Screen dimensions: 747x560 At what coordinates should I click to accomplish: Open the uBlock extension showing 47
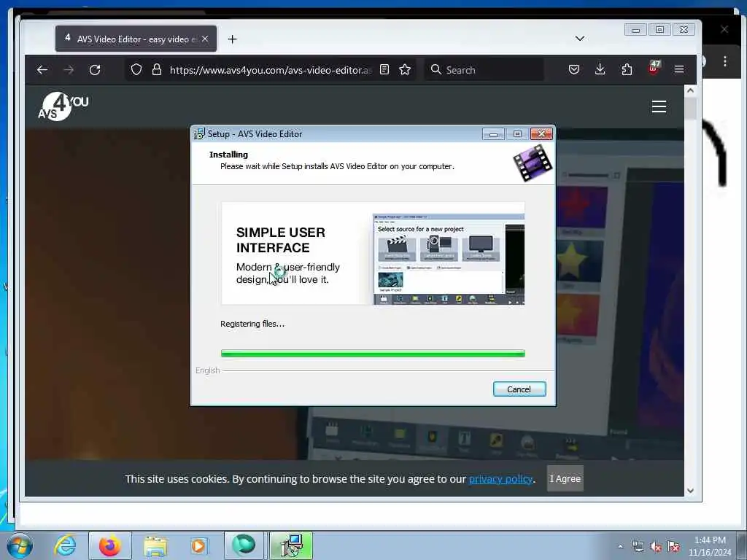click(654, 68)
